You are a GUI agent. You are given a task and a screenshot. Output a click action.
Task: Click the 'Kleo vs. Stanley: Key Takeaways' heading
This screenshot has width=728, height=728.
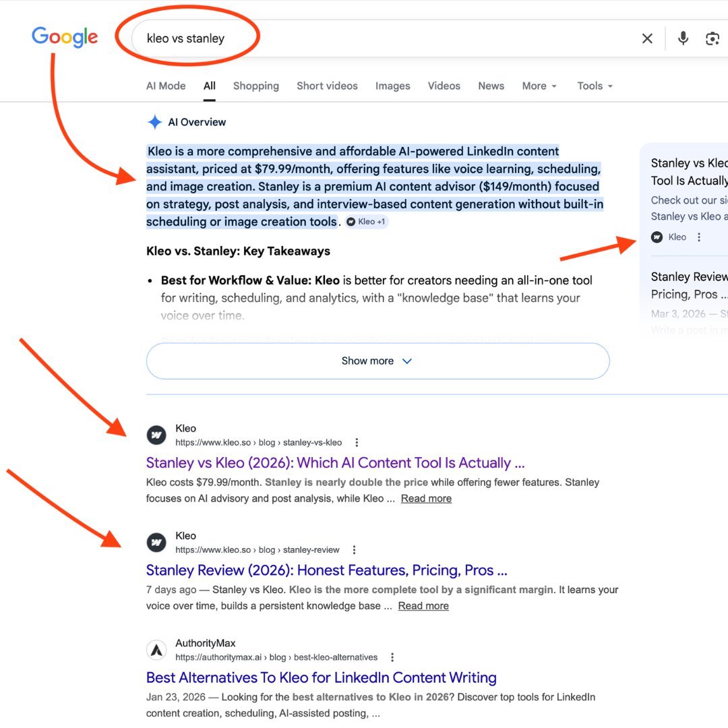[238, 251]
